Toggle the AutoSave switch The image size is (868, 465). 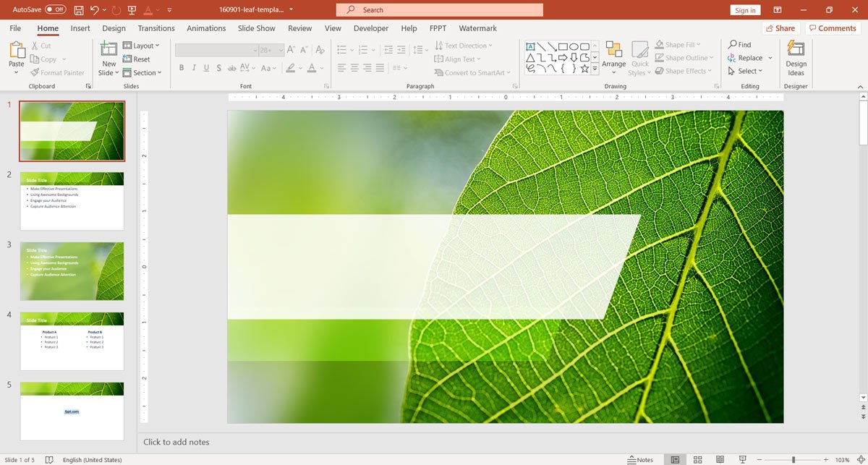click(x=55, y=10)
